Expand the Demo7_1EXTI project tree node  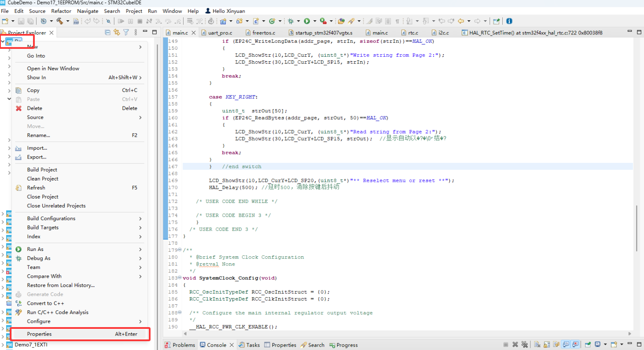[x=3, y=345]
